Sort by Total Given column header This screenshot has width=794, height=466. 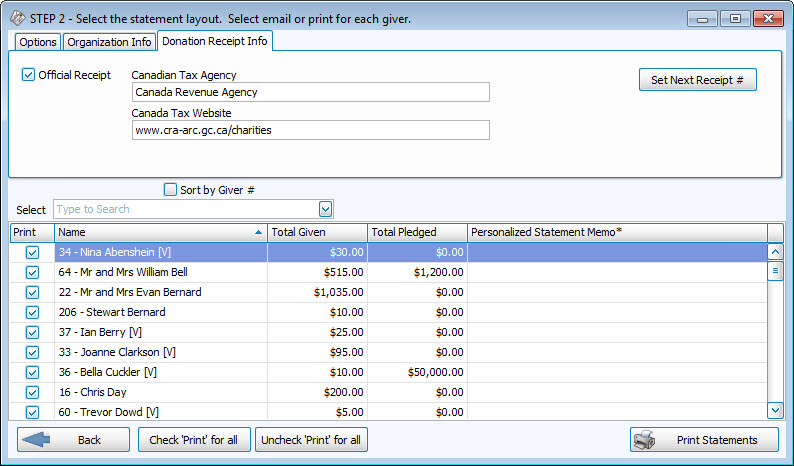[x=317, y=232]
